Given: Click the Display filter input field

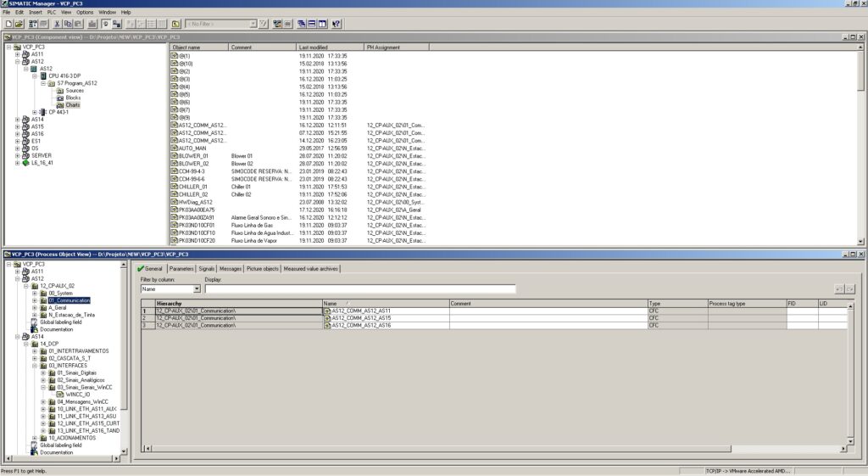Looking at the screenshot, I should coord(360,289).
